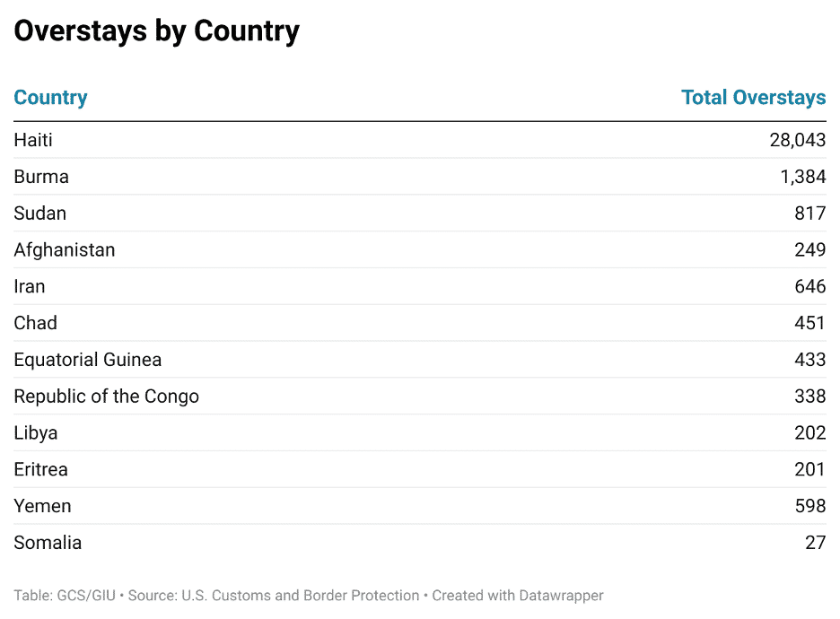Click the Overstays by Country title
Image resolution: width=840 pixels, height=619 pixels.
[x=157, y=31]
